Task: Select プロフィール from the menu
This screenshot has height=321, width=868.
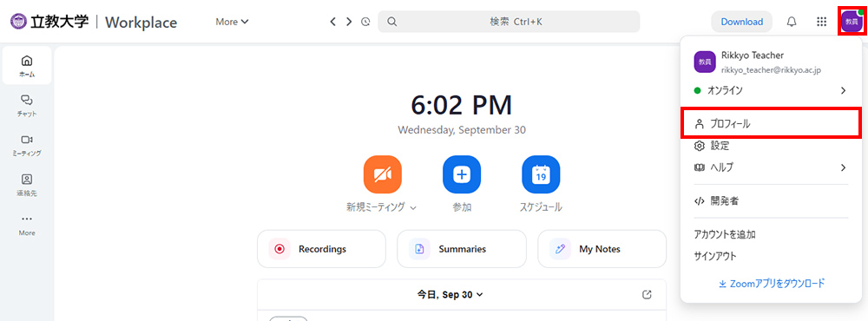Action: [771, 124]
